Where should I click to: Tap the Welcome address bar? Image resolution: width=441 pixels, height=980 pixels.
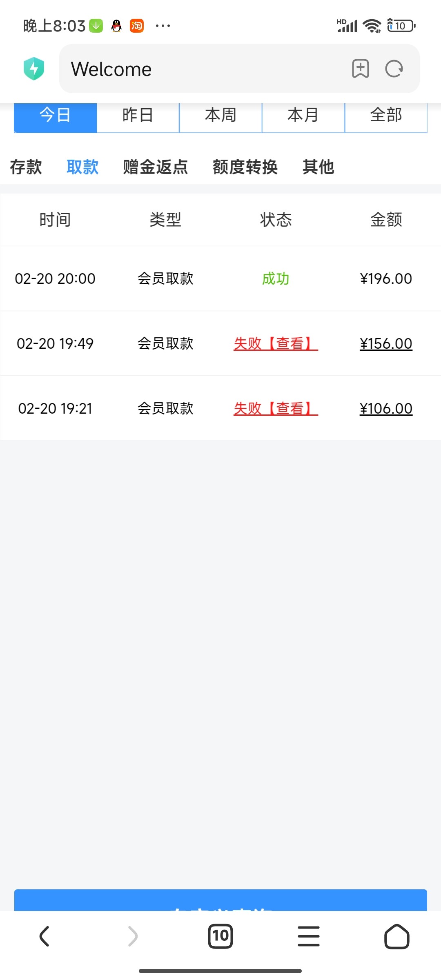point(204,69)
